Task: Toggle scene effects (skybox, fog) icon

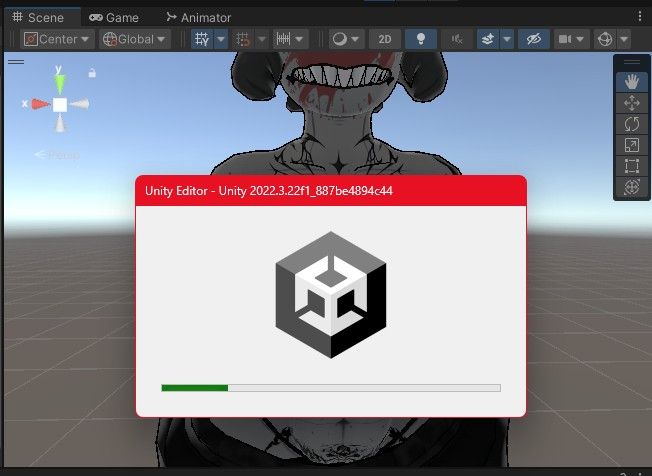Action: (x=488, y=39)
